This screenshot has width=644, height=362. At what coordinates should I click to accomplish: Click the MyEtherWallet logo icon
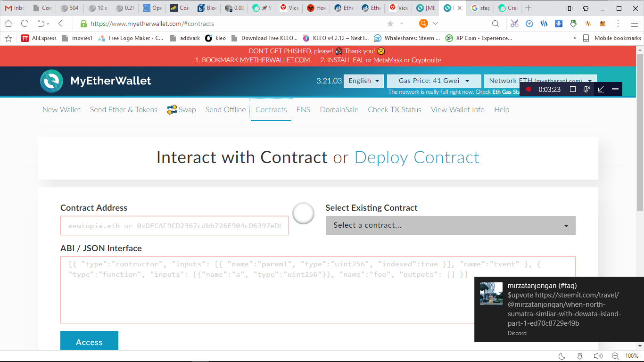point(51,81)
